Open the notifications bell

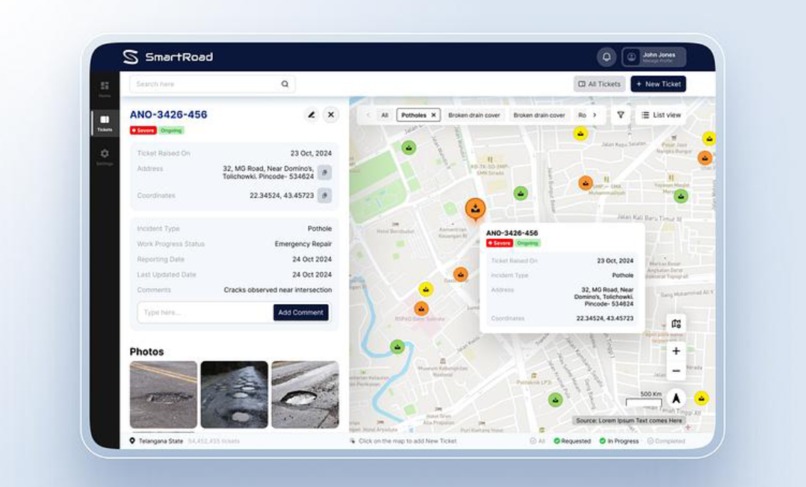606,57
